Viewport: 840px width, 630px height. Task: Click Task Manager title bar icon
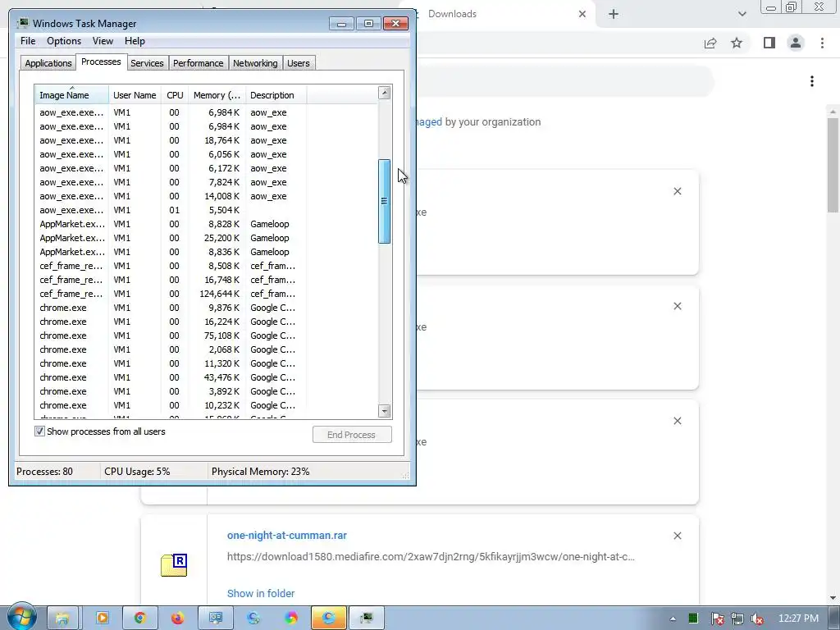click(x=23, y=23)
